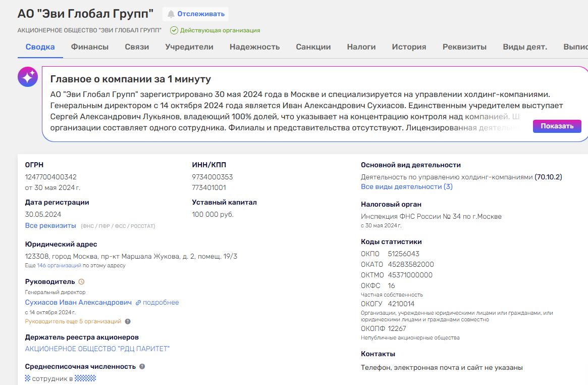Open АО "РДЦ ПАРИТЕТ" registrar link

tap(97, 349)
